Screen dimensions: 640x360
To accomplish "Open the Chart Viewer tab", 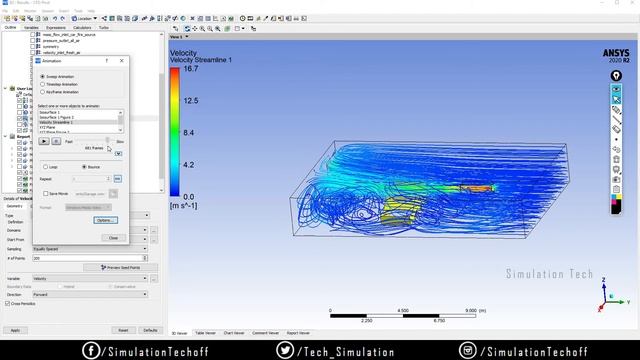I will tap(234, 333).
